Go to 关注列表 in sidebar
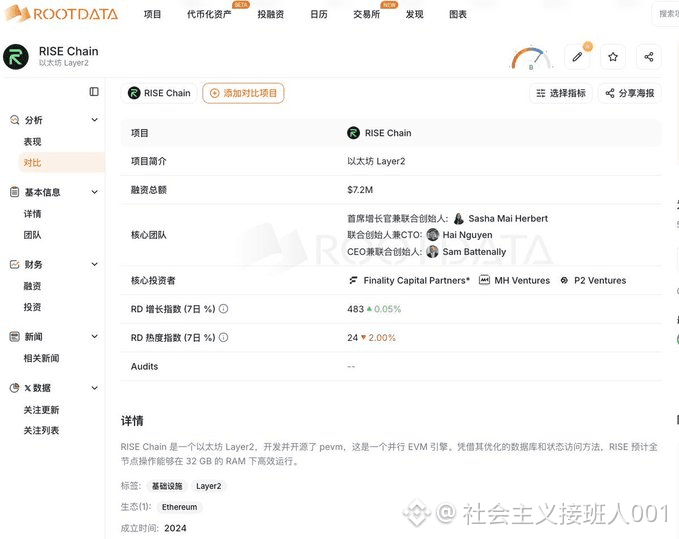679x539 pixels. pos(41,430)
